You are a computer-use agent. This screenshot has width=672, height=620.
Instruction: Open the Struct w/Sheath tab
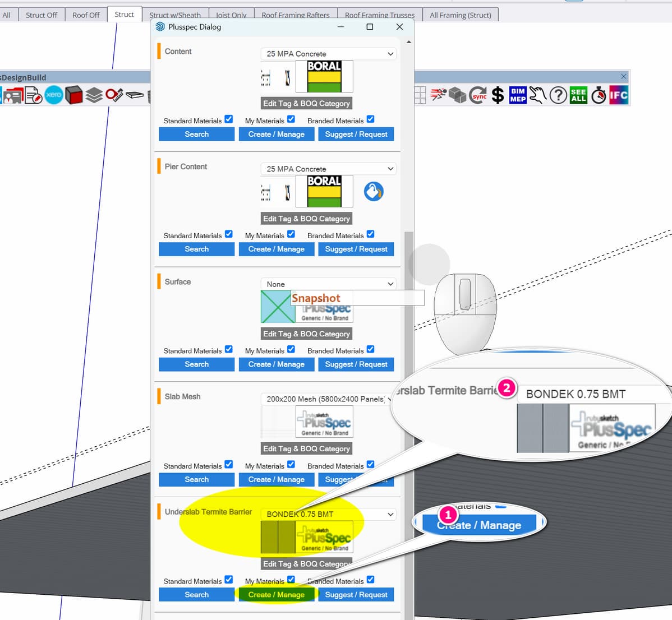coord(175,15)
